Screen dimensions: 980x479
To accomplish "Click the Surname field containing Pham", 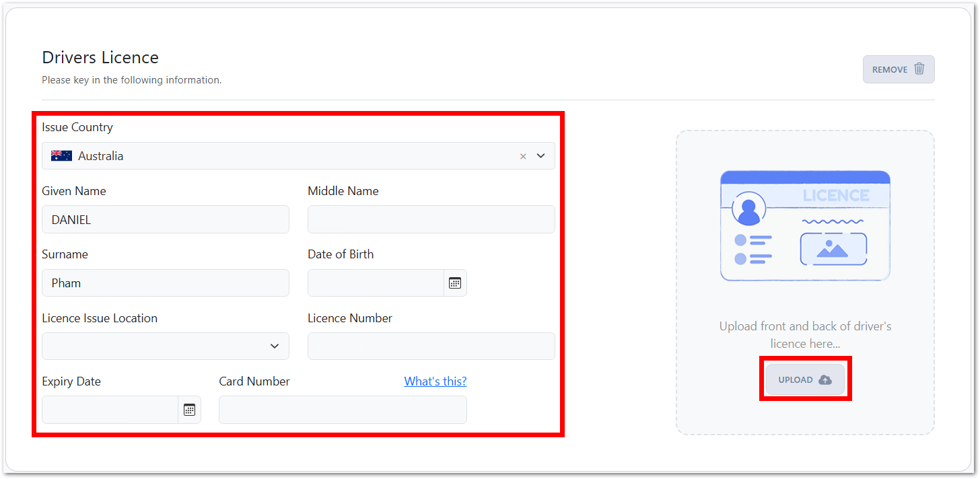I will 166,283.
